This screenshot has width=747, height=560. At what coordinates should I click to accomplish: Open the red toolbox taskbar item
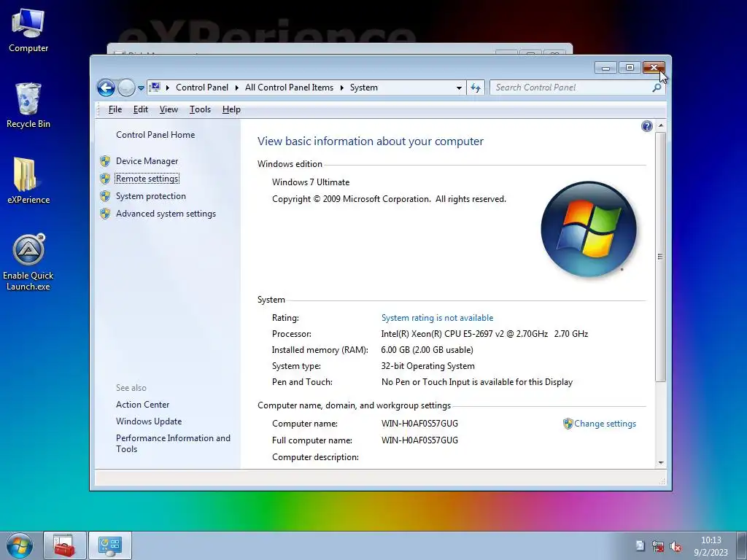click(64, 545)
